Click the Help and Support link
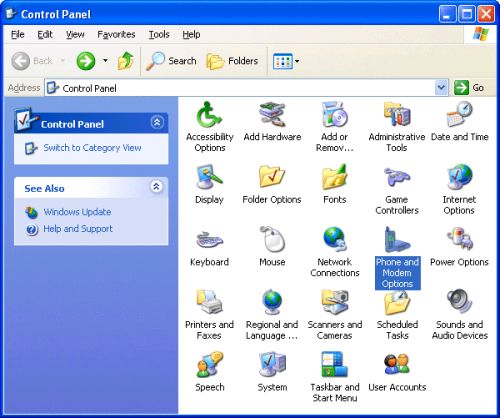The height and width of the screenshot is (418, 500). coord(78,229)
